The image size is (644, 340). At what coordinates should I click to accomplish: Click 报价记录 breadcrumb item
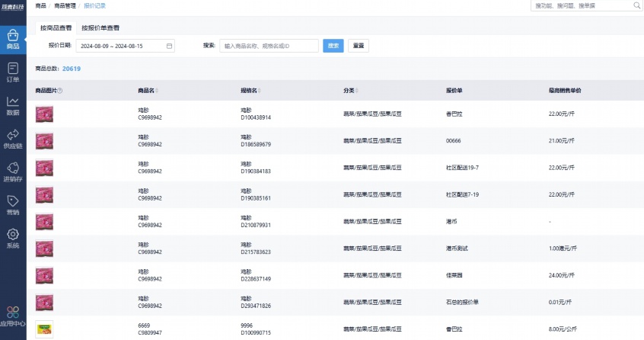[x=95, y=6]
